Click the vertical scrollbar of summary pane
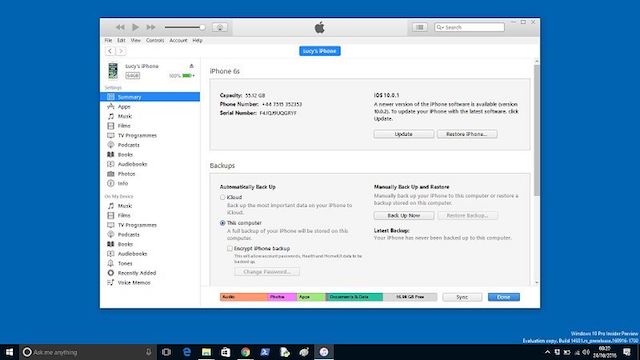The image size is (640, 360). pyautogui.click(x=537, y=130)
